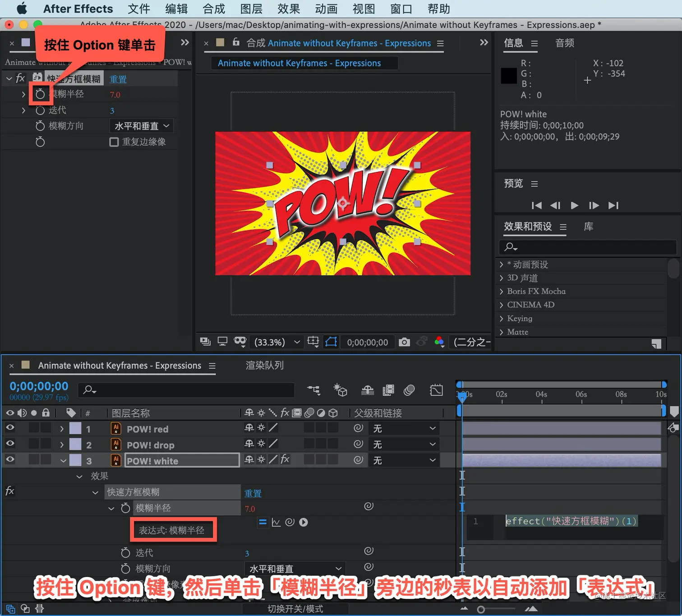Viewport: 682px width, 616px height.
Task: Switch to the 渲染队列 tab
Action: tap(265, 366)
